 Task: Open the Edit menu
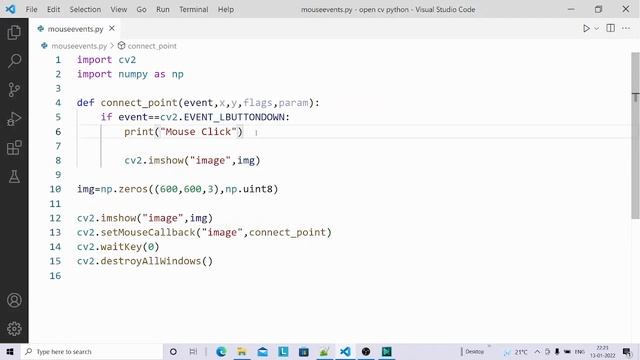53,9
